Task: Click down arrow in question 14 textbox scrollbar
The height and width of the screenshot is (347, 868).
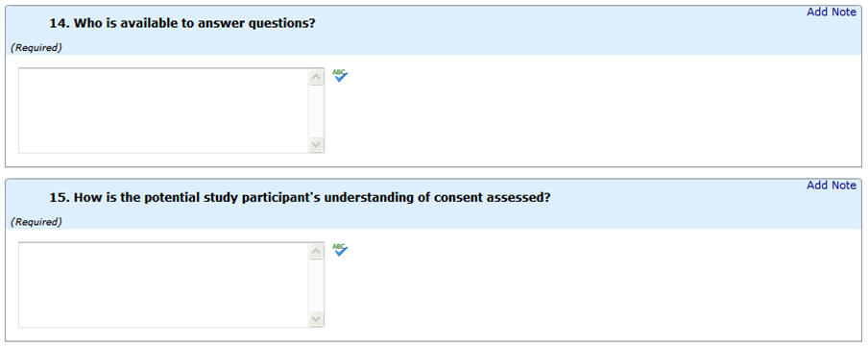Action: pos(316,145)
